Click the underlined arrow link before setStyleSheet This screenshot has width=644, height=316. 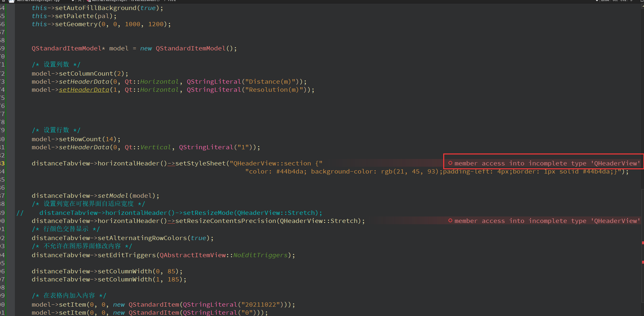[x=171, y=163]
